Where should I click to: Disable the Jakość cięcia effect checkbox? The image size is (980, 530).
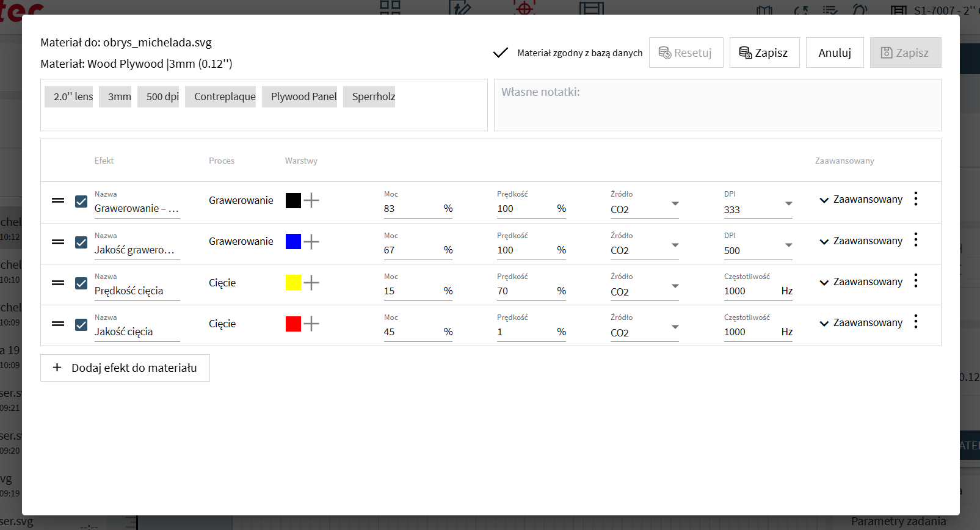81,324
